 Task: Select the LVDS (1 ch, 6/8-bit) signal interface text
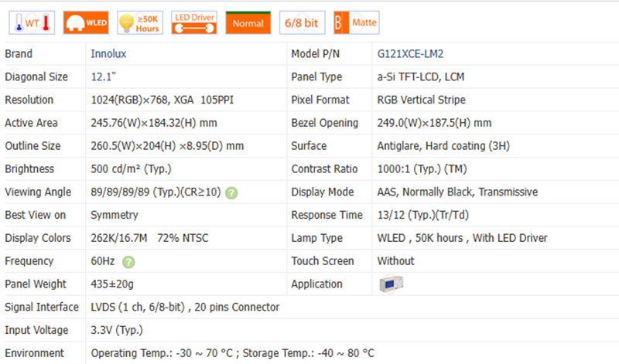coord(185,308)
